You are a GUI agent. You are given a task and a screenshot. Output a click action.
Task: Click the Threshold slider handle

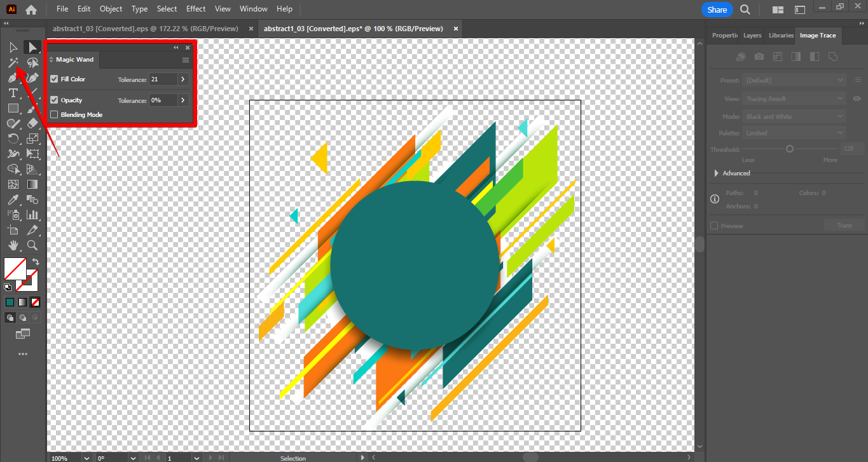pos(789,149)
